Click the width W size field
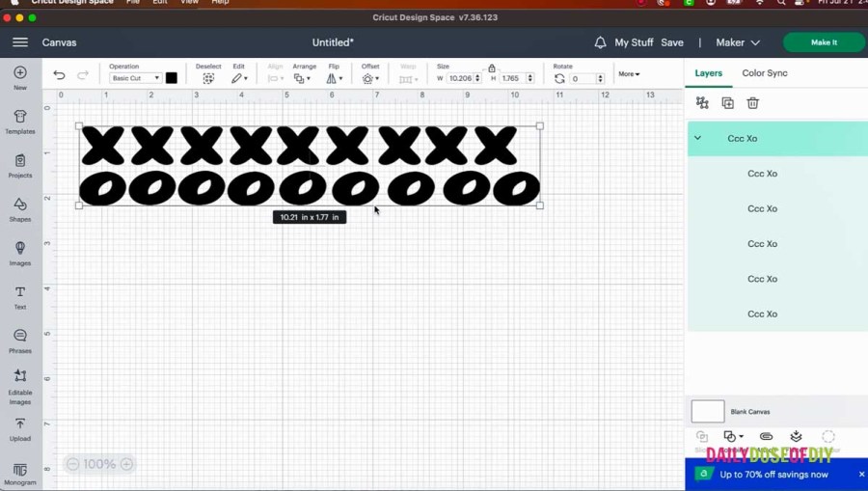This screenshot has height=491, width=868. tap(460, 78)
